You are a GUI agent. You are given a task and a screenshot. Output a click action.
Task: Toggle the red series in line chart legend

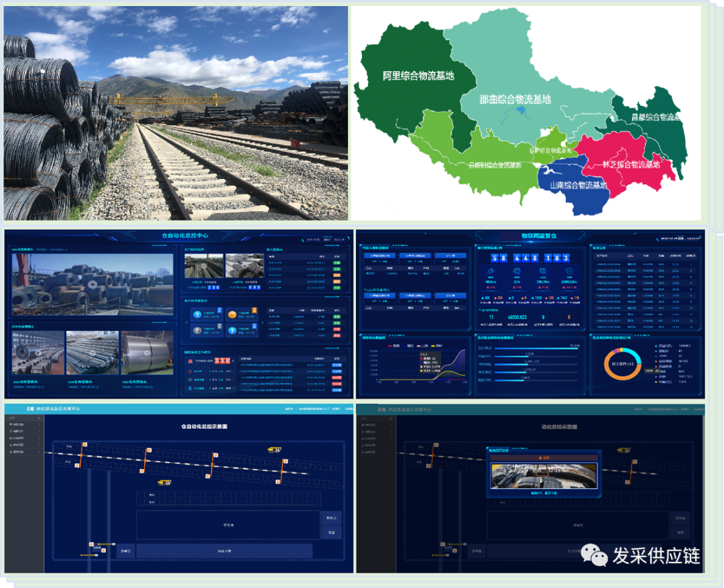pos(394,345)
